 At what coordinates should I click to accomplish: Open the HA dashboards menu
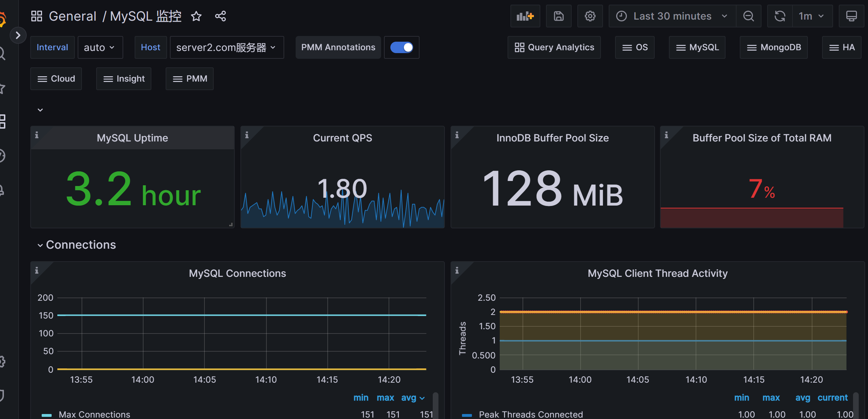(x=842, y=47)
